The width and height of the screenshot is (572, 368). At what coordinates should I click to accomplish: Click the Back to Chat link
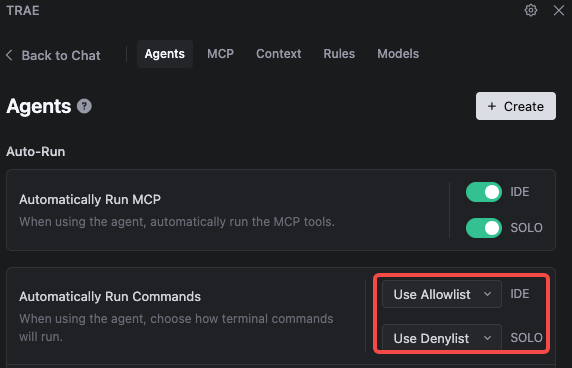pos(53,55)
